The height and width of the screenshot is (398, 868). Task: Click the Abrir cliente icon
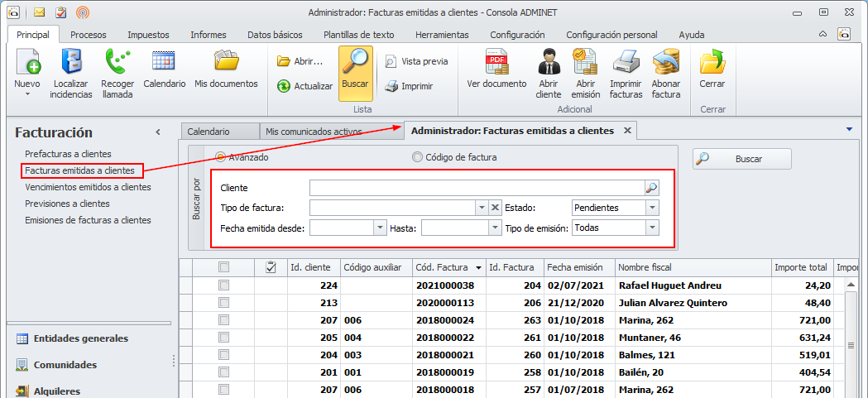[549, 61]
